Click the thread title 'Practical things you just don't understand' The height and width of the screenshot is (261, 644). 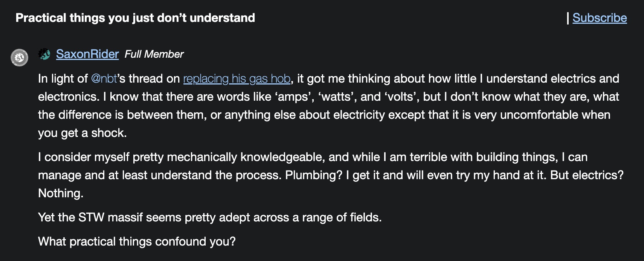135,18
